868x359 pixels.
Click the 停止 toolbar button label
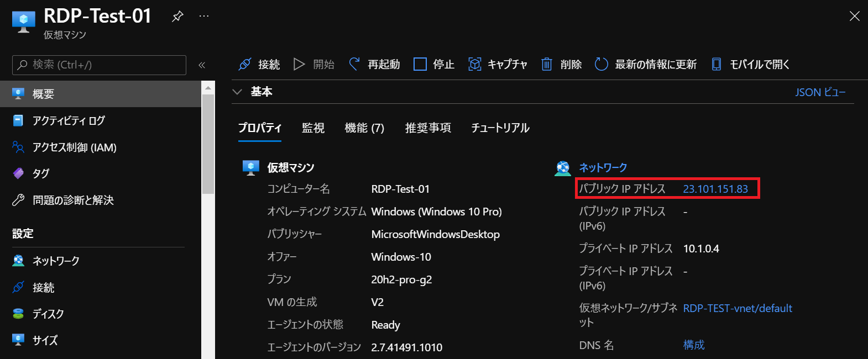(444, 65)
